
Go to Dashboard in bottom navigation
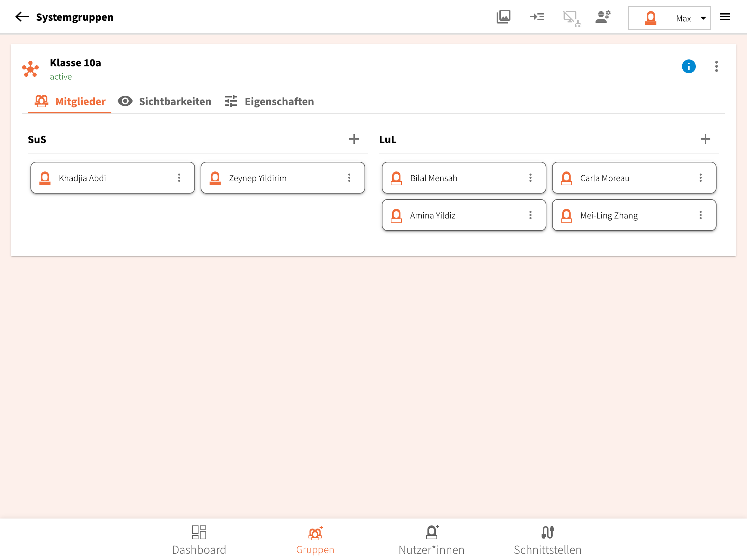(199, 540)
